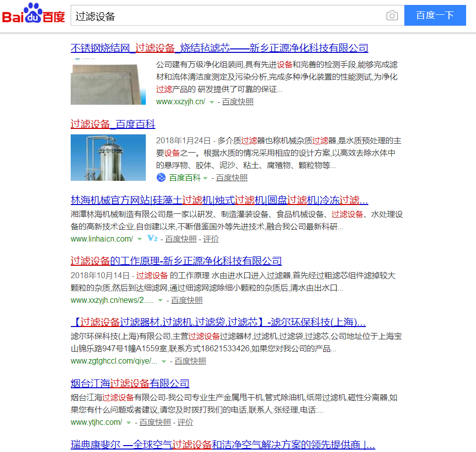
Task: Click the 百度一下 search button
Action: click(435, 15)
